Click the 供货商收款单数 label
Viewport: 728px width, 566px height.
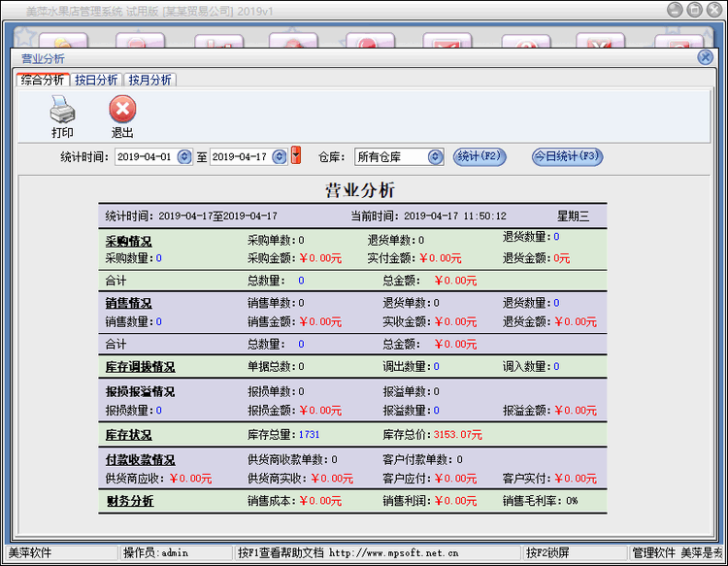coord(288,459)
